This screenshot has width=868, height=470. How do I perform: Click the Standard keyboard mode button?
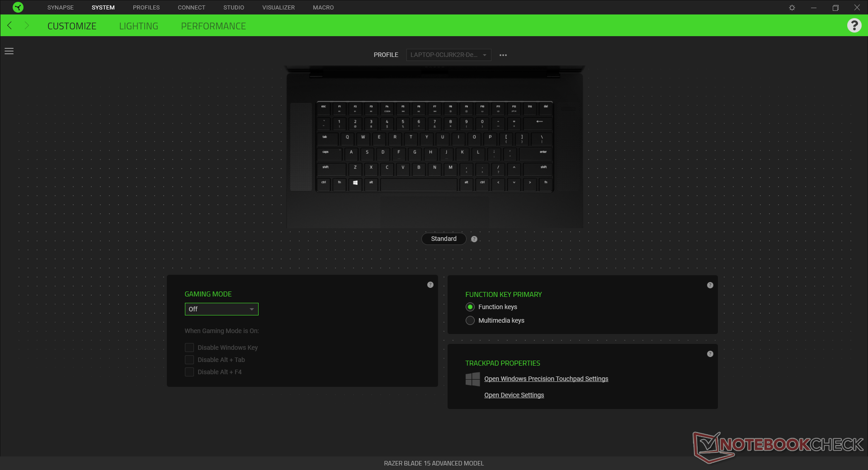point(444,239)
